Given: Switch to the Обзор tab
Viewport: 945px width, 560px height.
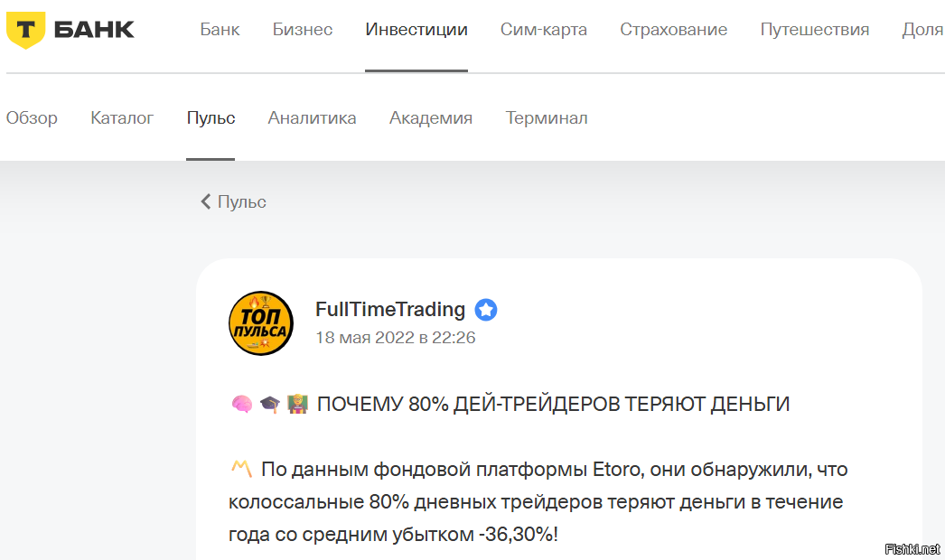Looking at the screenshot, I should 32,118.
